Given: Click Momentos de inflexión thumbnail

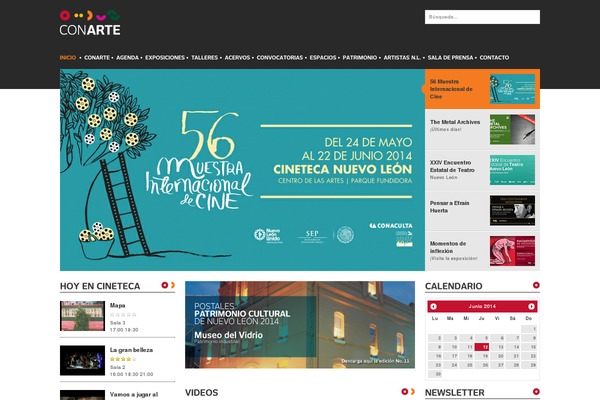Looking at the screenshot, I should click(x=512, y=251).
